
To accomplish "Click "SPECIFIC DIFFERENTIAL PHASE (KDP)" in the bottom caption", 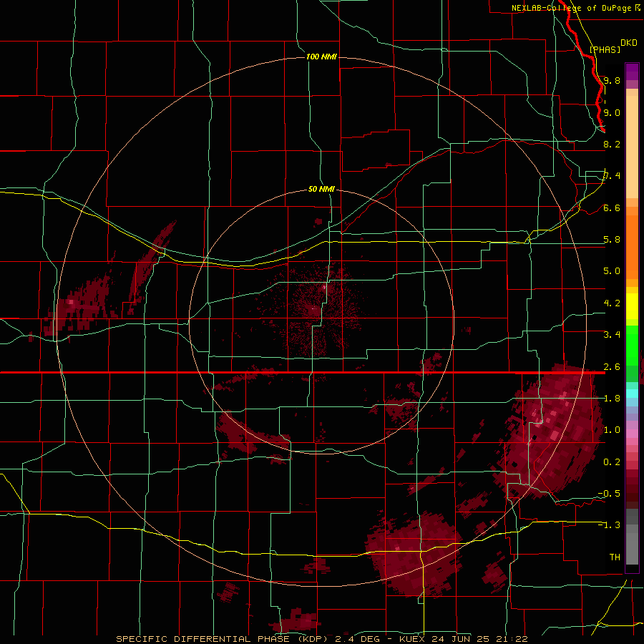I will [223, 639].
